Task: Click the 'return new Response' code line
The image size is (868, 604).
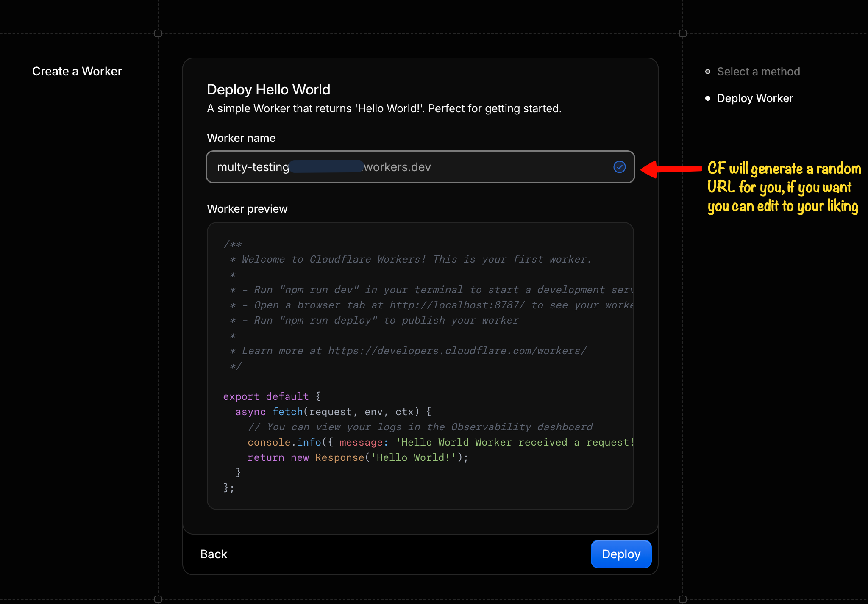Action: tap(358, 457)
